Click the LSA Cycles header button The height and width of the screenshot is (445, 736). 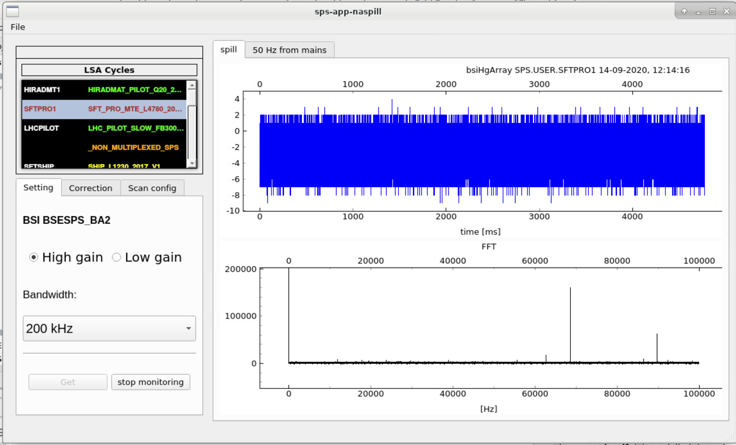pos(109,70)
